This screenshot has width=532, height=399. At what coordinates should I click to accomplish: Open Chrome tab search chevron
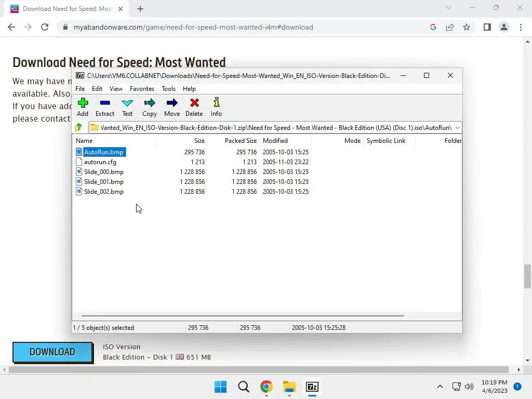pos(448,7)
